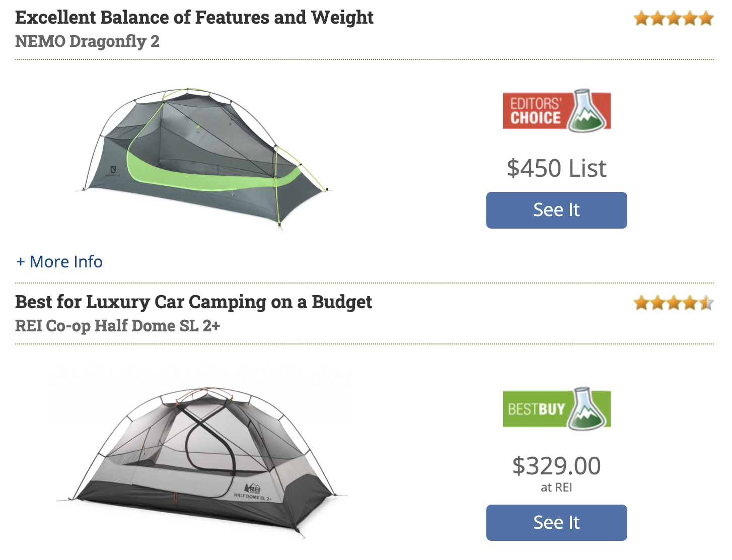Click the first star of NEMO rating
This screenshot has height=560, width=732.
pyautogui.click(x=641, y=19)
